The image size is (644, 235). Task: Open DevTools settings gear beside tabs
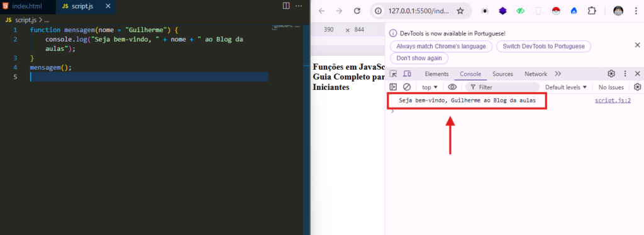point(611,74)
